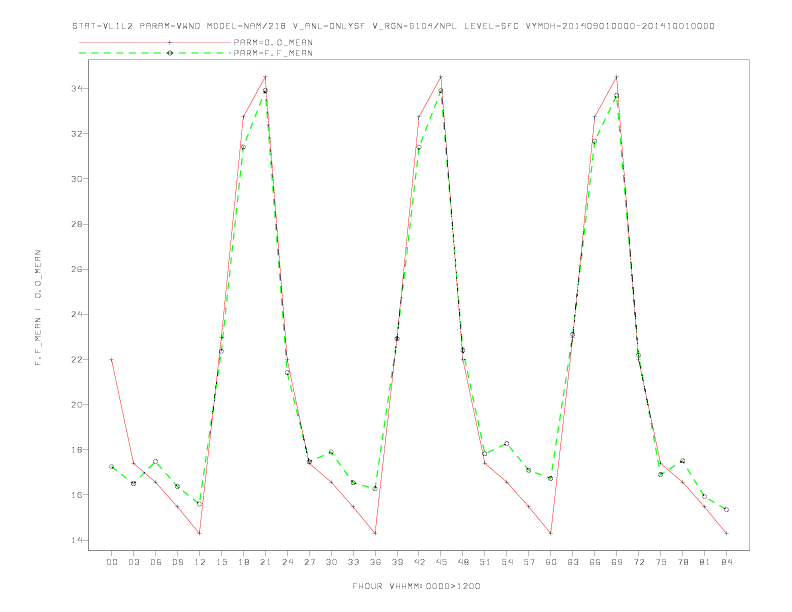
Task: Select the PARM=O.O_MEAN legend label
Action: (x=273, y=42)
